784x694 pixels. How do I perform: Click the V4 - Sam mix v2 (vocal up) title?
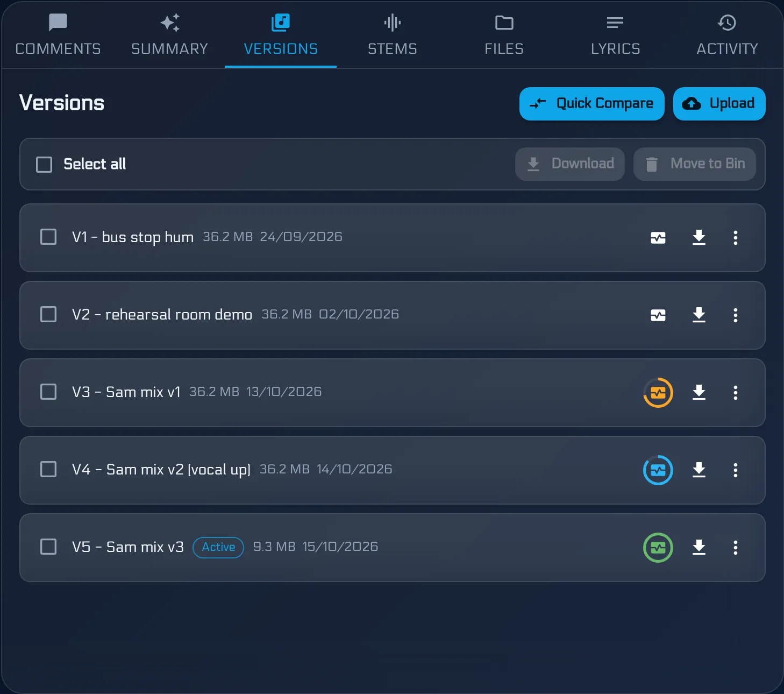tap(161, 470)
